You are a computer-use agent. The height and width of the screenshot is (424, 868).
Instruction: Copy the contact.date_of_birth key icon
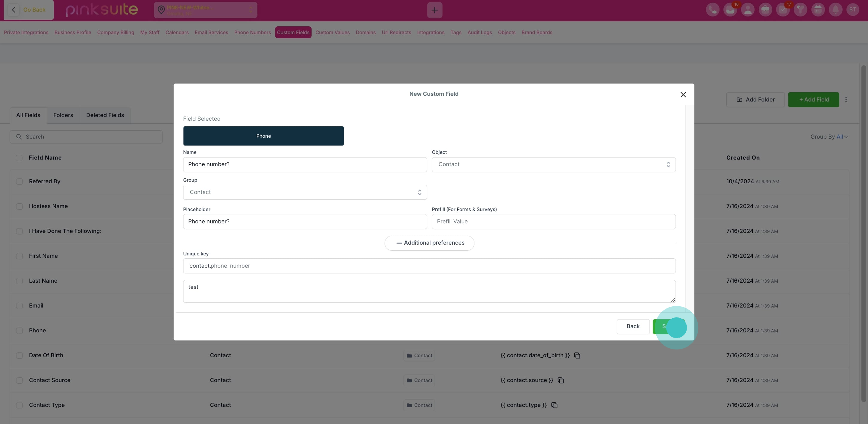[577, 356]
